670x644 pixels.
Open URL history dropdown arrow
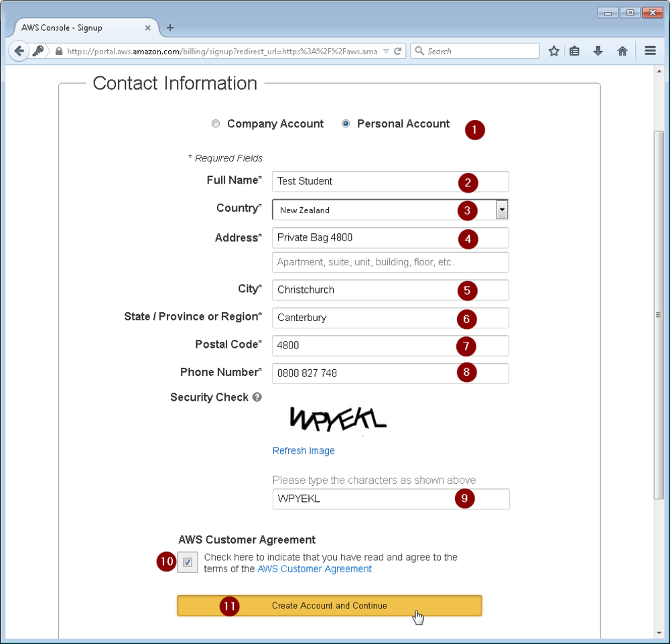386,52
